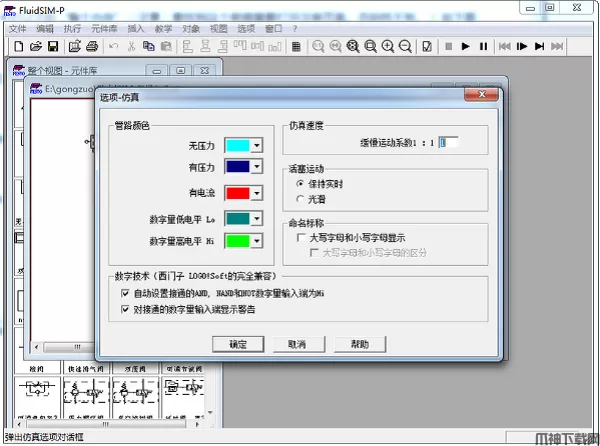This screenshot has height=446, width=600.
Task: Open the 元件库 menu
Action: [x=104, y=29]
